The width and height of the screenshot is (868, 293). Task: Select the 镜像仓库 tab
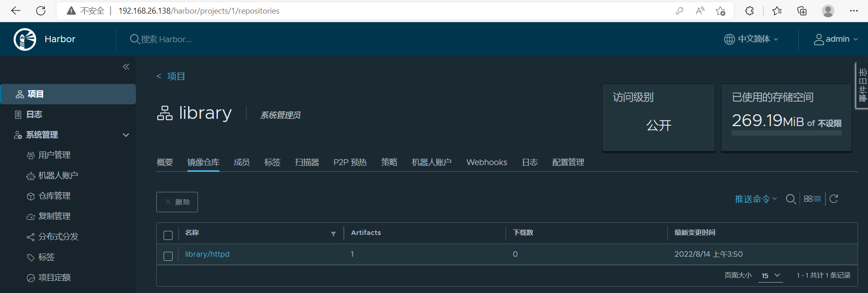(203, 162)
